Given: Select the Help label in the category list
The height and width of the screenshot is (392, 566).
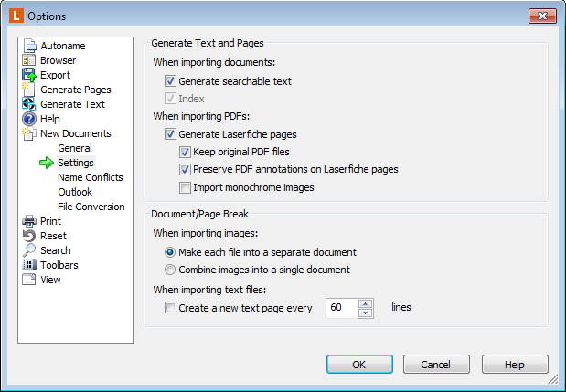Looking at the screenshot, I should (50, 119).
